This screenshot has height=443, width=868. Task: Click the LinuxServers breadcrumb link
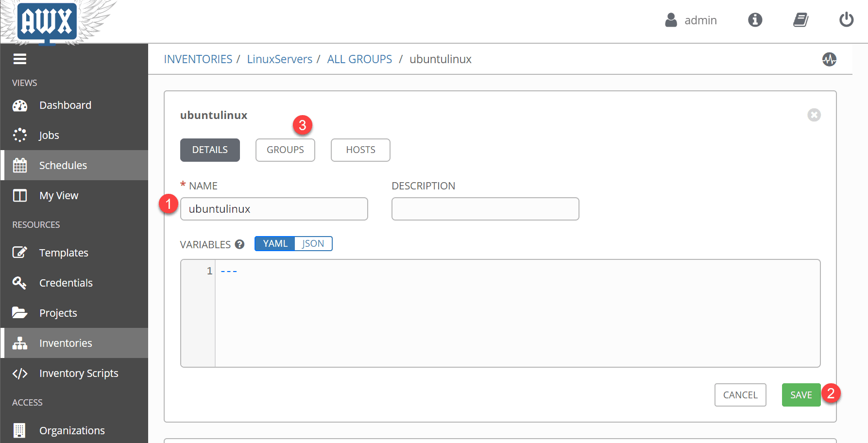tap(280, 59)
